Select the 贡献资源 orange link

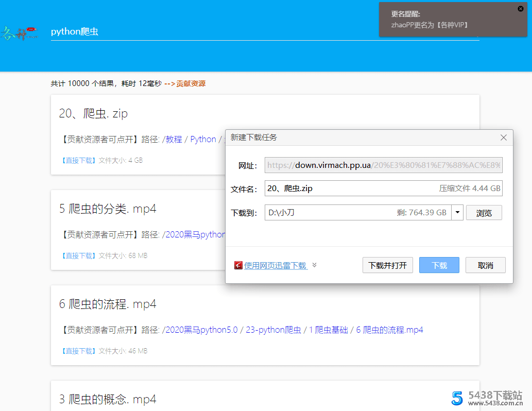[192, 83]
